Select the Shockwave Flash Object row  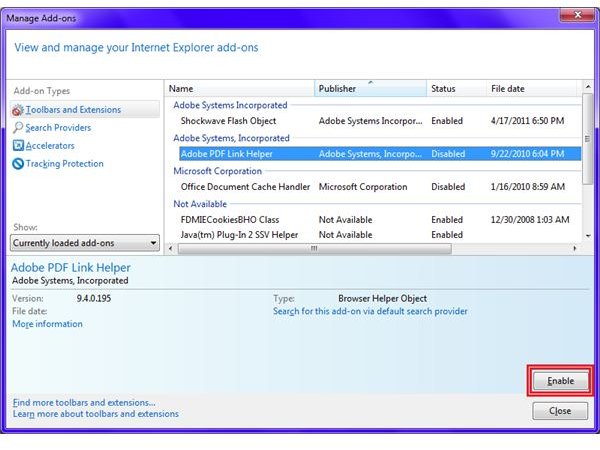tap(380, 121)
